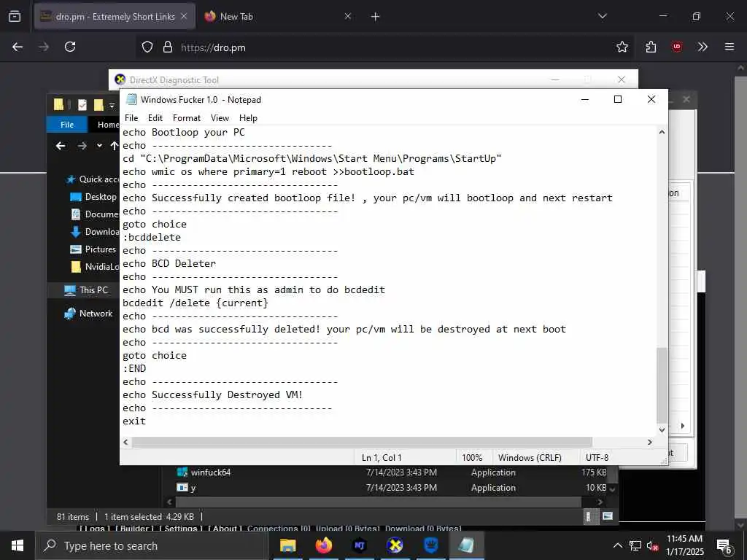Open the uBlock Origin extension icon
The image size is (747, 560).
pyautogui.click(x=676, y=47)
